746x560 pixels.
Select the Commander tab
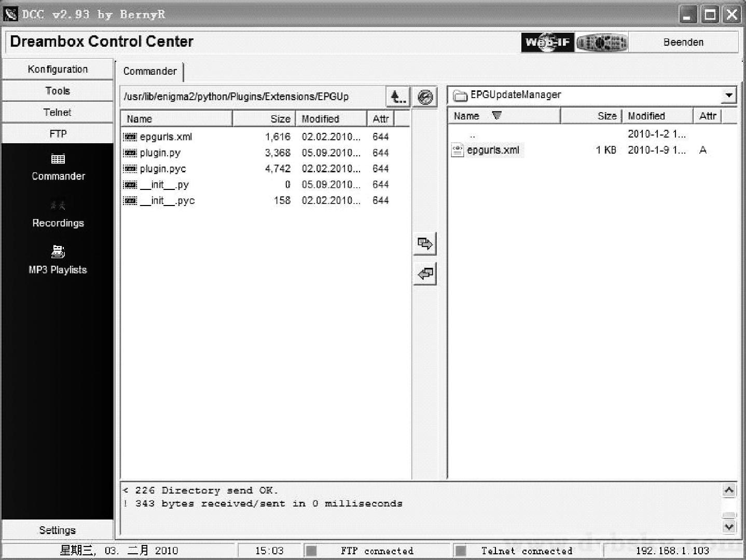click(150, 72)
